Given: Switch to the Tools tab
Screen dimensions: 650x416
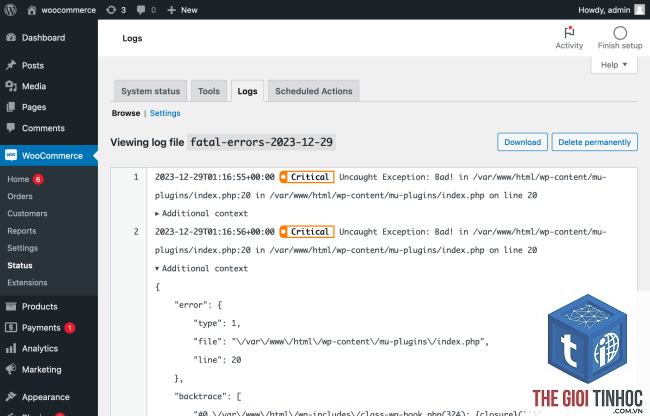Looking at the screenshot, I should (209, 91).
